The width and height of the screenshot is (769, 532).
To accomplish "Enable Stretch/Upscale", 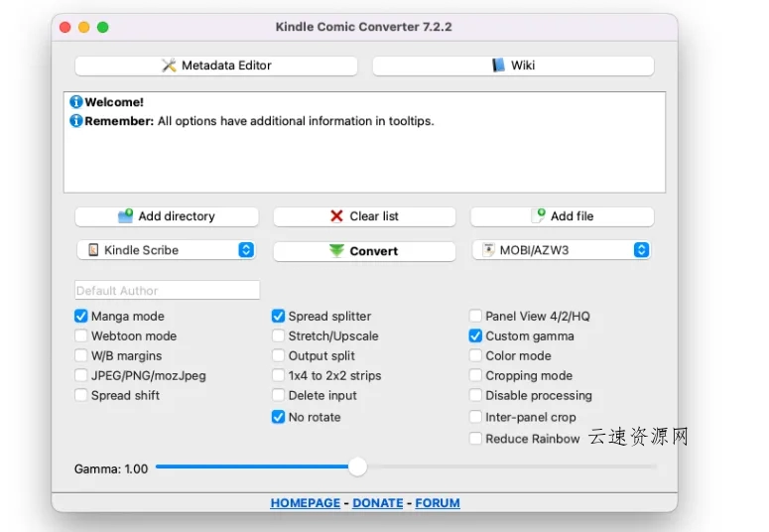I will (x=278, y=335).
